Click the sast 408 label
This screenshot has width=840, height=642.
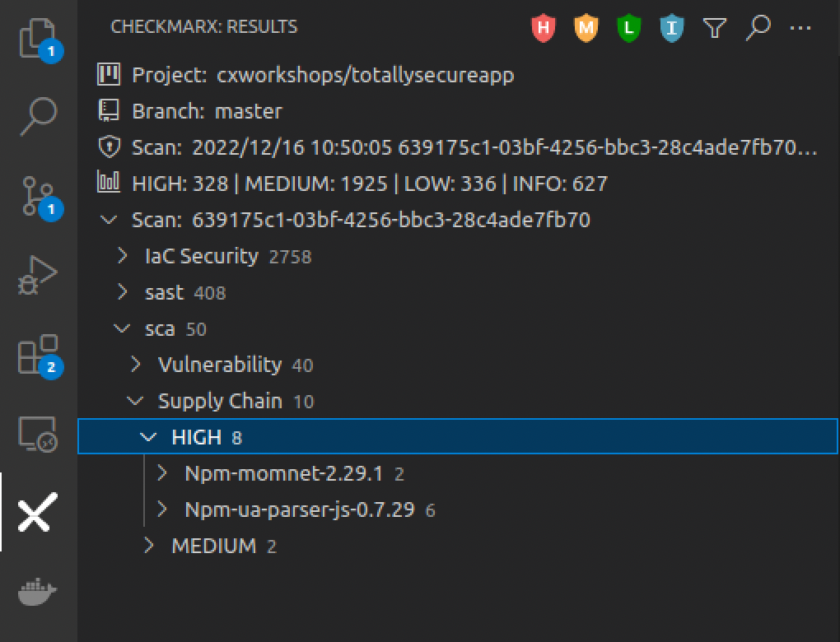(185, 292)
